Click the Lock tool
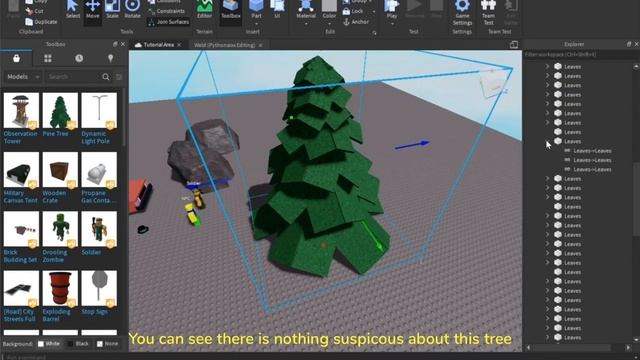 point(353,11)
